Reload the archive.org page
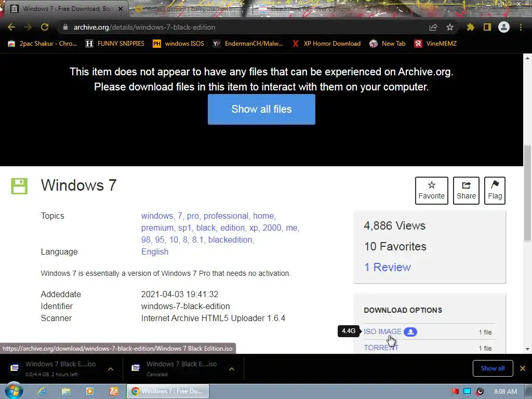Image resolution: width=532 pixels, height=399 pixels. click(45, 27)
